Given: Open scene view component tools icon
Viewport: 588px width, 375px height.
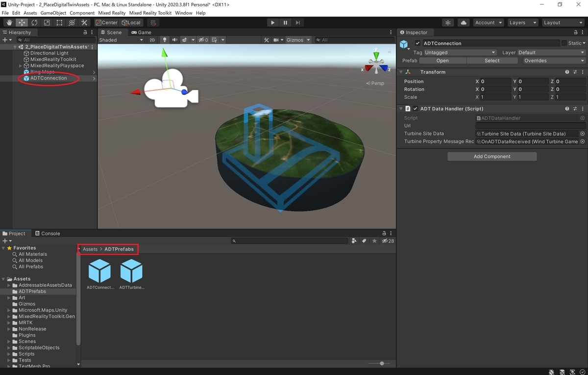Looking at the screenshot, I should [x=266, y=40].
